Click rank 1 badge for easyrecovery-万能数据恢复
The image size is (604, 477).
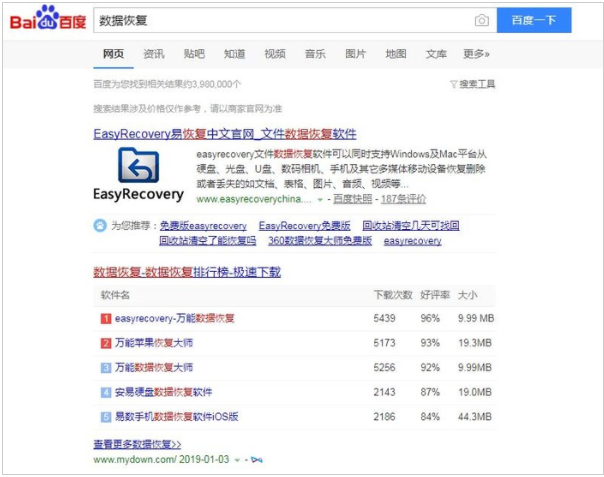106,318
